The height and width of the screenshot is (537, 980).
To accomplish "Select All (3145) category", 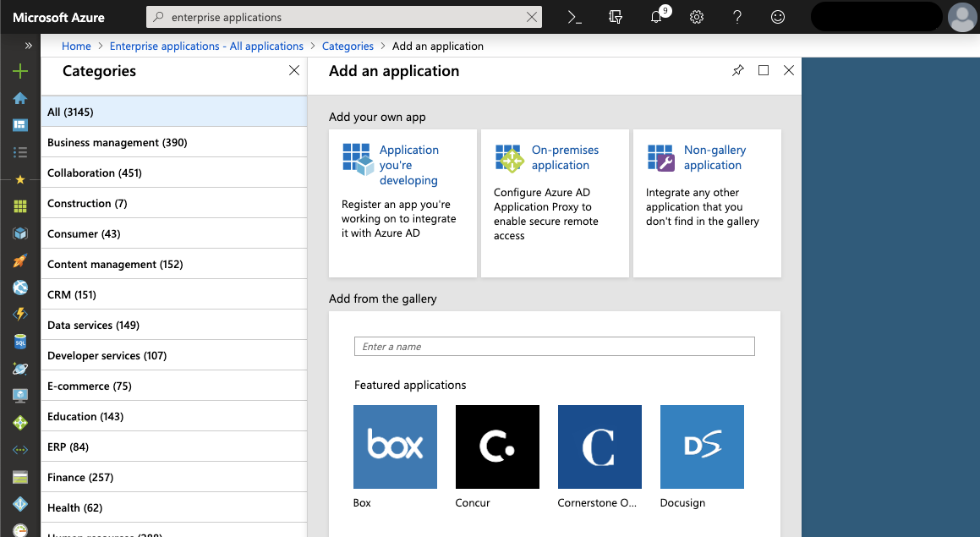I will click(x=173, y=112).
